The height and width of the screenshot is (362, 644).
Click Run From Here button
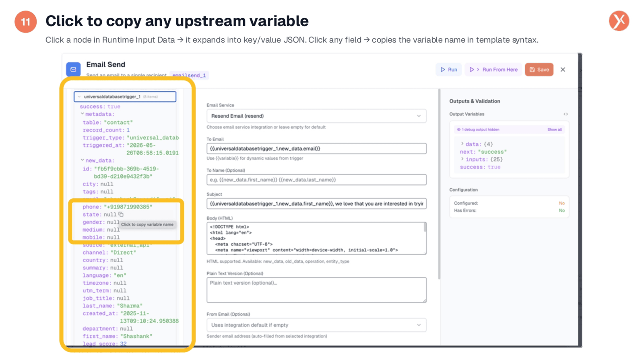[x=493, y=70]
